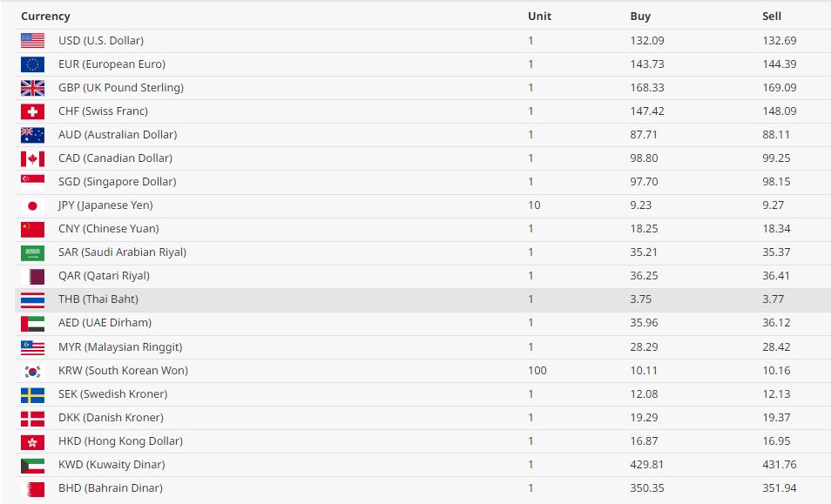Click the Qatari flag icon

click(32, 276)
